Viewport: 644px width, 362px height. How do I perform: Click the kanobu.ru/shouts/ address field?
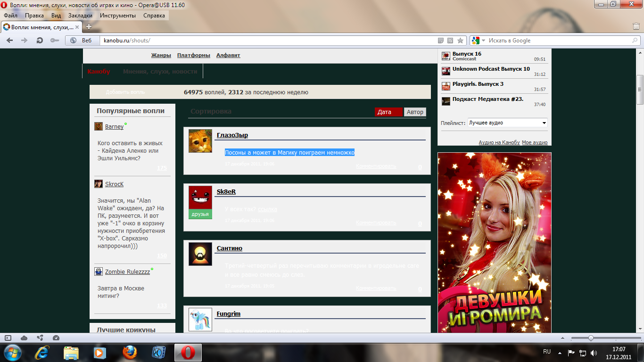click(269, 41)
